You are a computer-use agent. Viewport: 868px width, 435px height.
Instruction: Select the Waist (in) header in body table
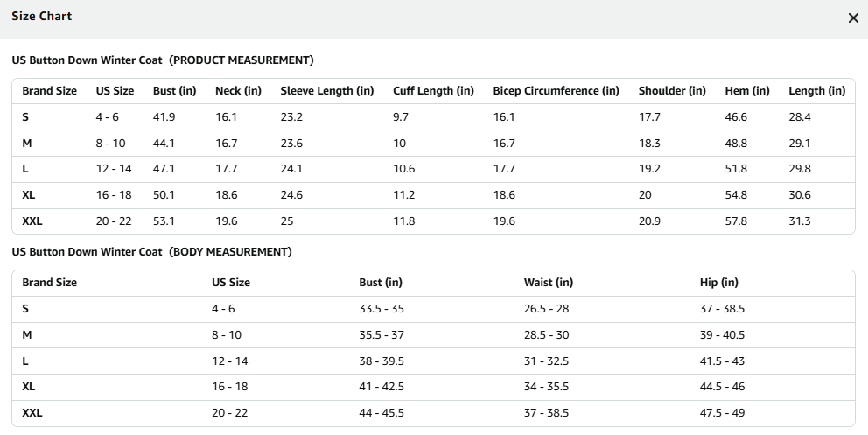tap(548, 282)
